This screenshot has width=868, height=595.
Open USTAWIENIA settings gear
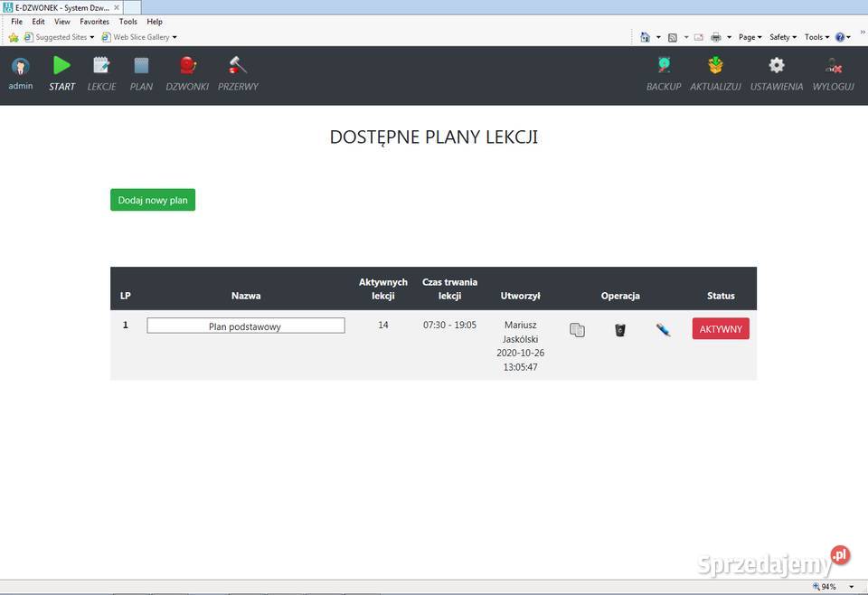[776, 66]
